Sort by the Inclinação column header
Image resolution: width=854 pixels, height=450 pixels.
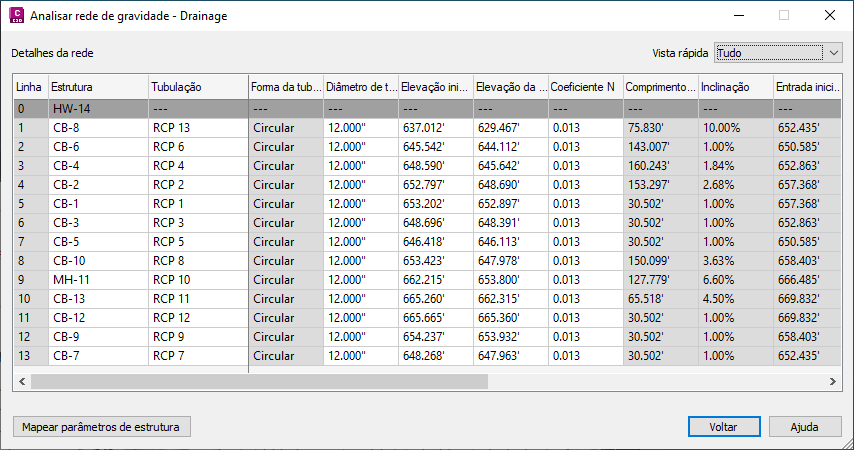coord(735,87)
